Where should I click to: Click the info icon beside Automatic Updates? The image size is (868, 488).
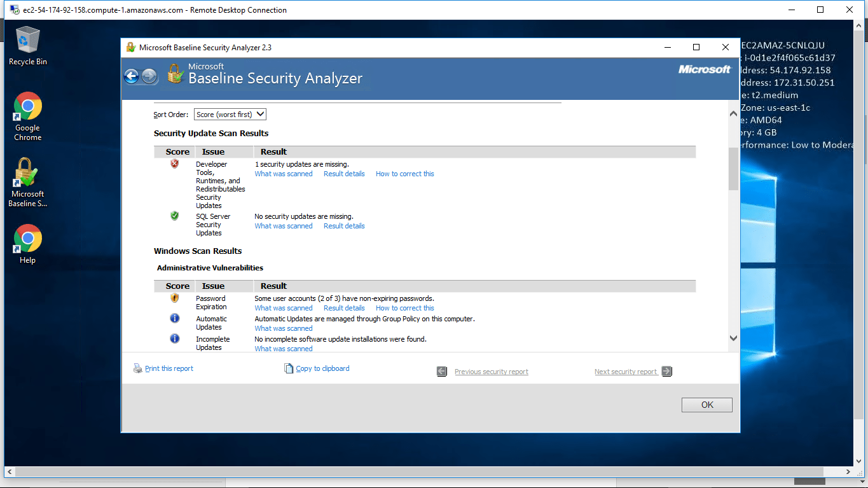point(174,318)
